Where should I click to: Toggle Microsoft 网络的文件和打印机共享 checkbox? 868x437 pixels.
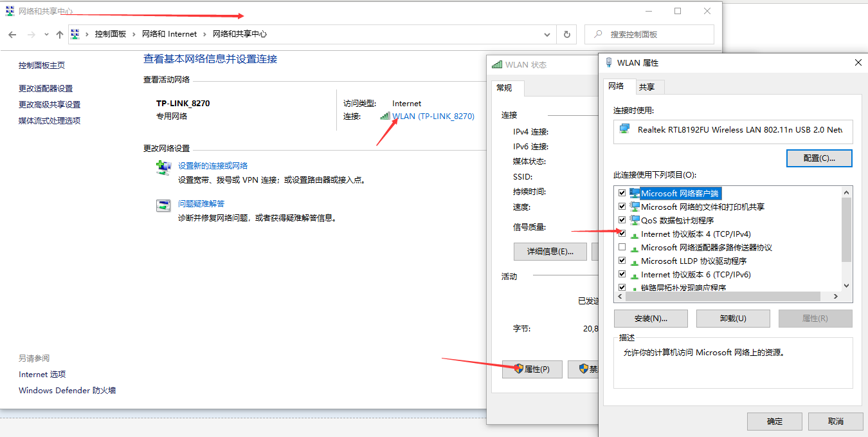[622, 207]
